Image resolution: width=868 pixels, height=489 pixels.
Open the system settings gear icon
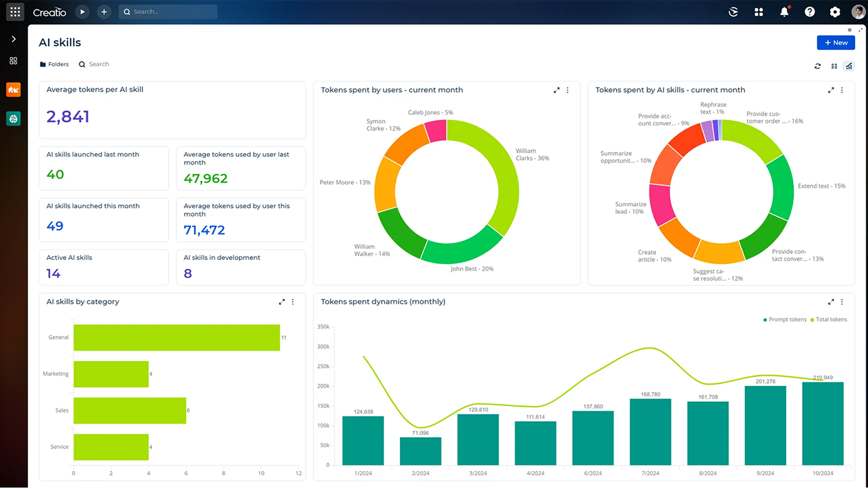point(835,12)
